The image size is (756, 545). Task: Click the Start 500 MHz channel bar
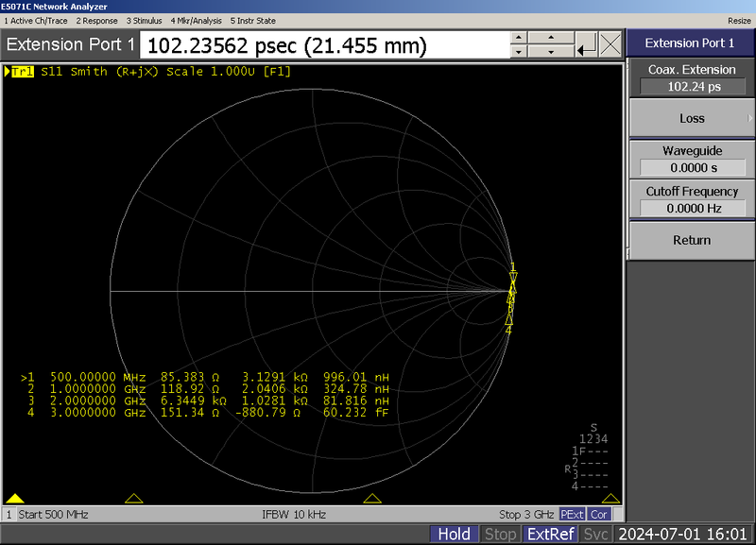pos(57,514)
